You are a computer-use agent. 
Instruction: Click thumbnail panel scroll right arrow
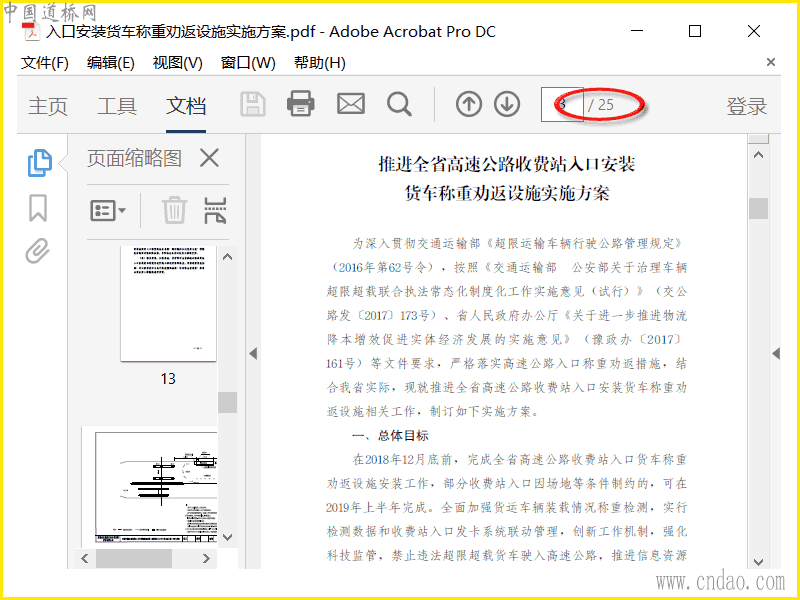pyautogui.click(x=206, y=559)
